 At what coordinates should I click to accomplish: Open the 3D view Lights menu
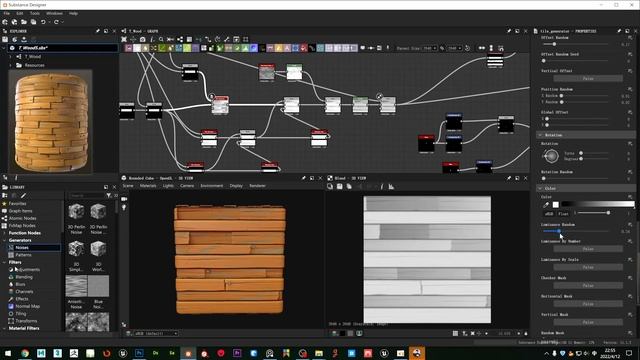click(168, 186)
